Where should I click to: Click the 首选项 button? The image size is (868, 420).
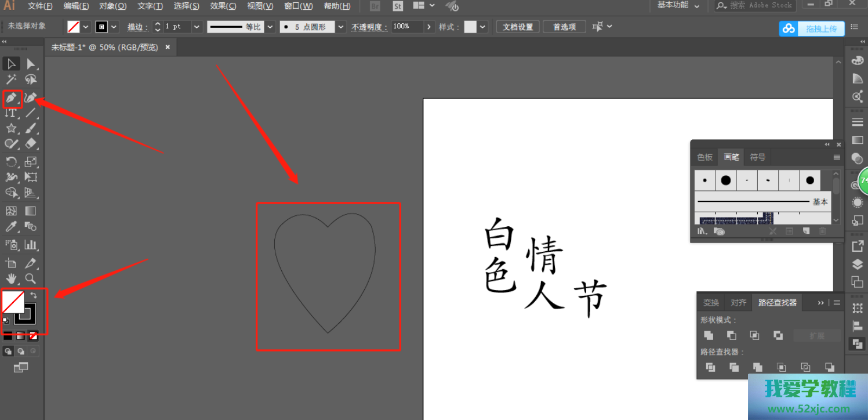click(564, 27)
